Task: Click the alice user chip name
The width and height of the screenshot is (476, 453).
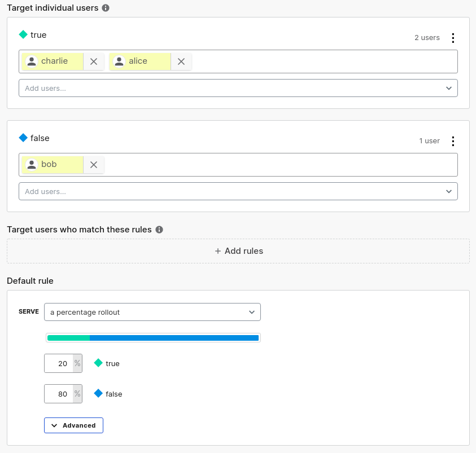Action: (138, 61)
